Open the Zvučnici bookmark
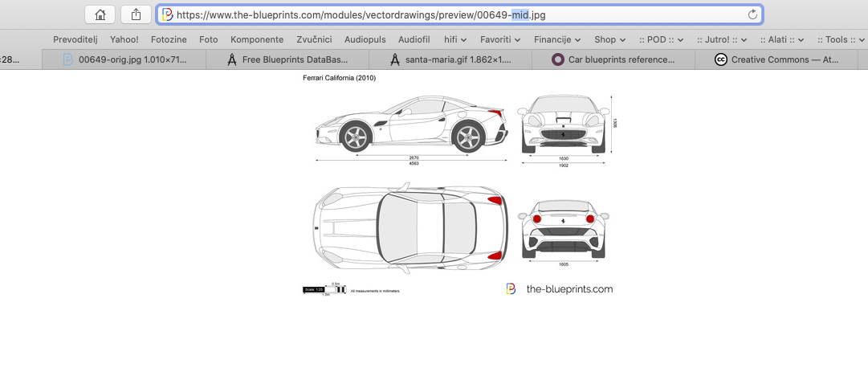The height and width of the screenshot is (376, 868). coord(314,40)
